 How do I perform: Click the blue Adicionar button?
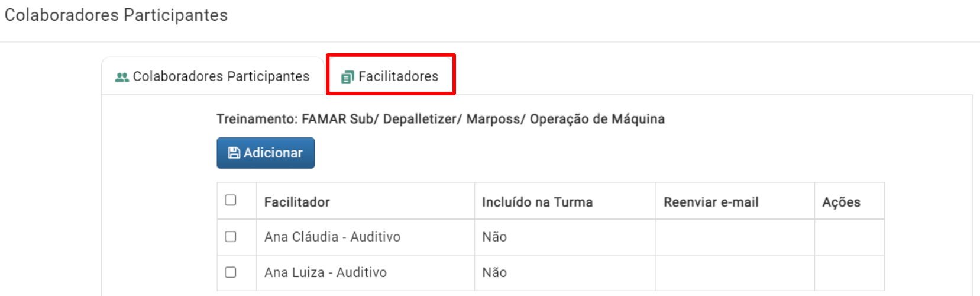click(x=266, y=153)
